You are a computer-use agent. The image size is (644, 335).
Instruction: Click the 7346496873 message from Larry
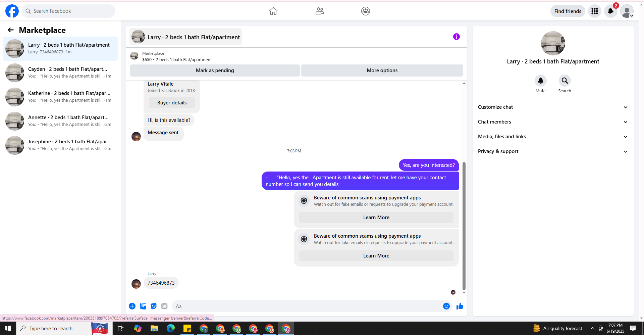point(161,283)
